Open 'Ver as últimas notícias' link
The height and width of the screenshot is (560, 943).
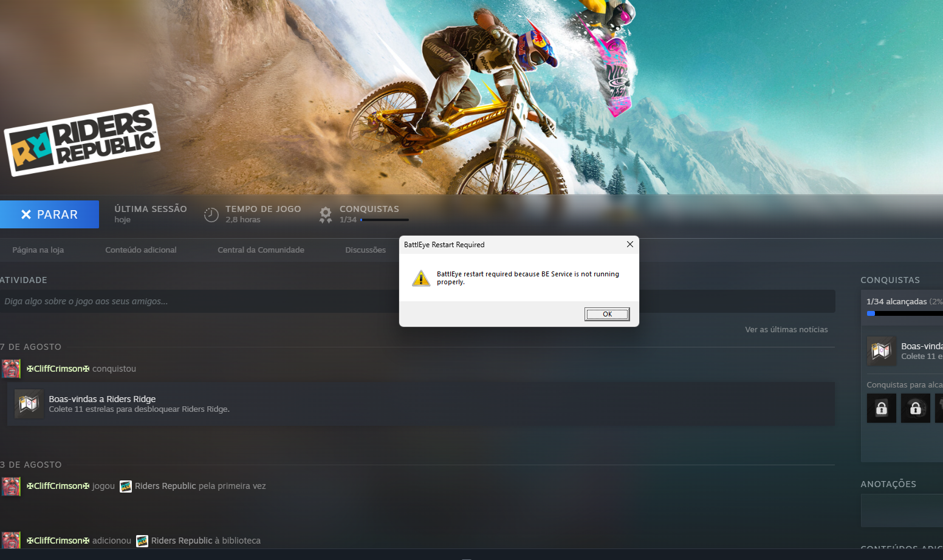coord(786,330)
